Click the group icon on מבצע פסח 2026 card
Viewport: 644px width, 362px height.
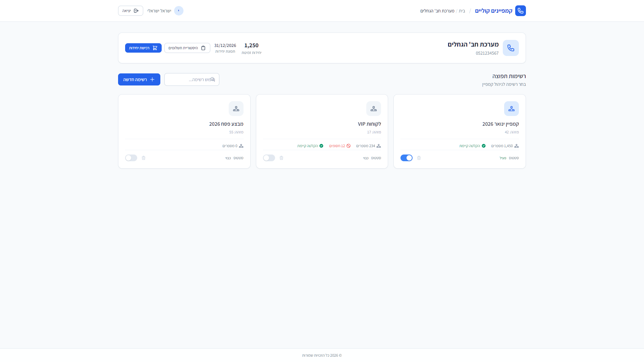[236, 109]
